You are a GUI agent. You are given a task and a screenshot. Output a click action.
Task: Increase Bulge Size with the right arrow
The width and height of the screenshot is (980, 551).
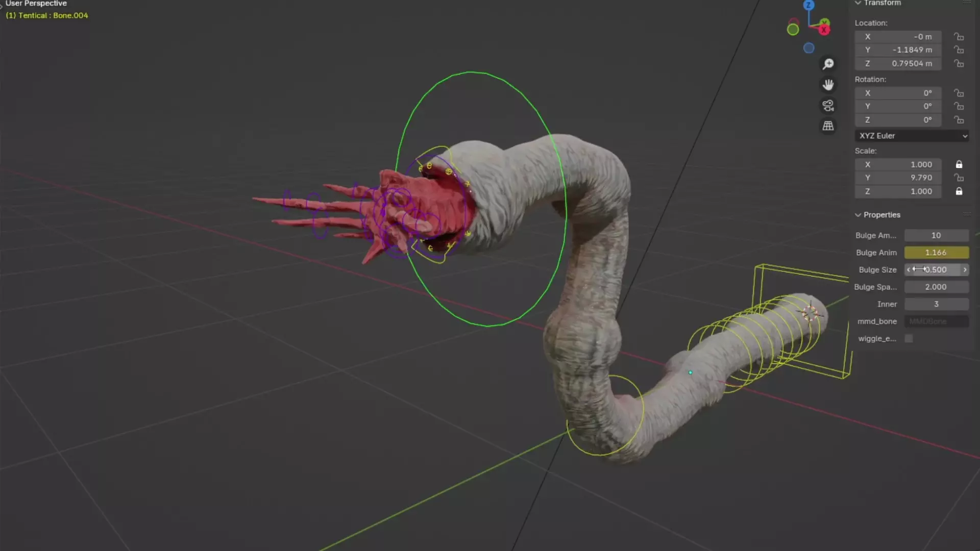pos(965,269)
